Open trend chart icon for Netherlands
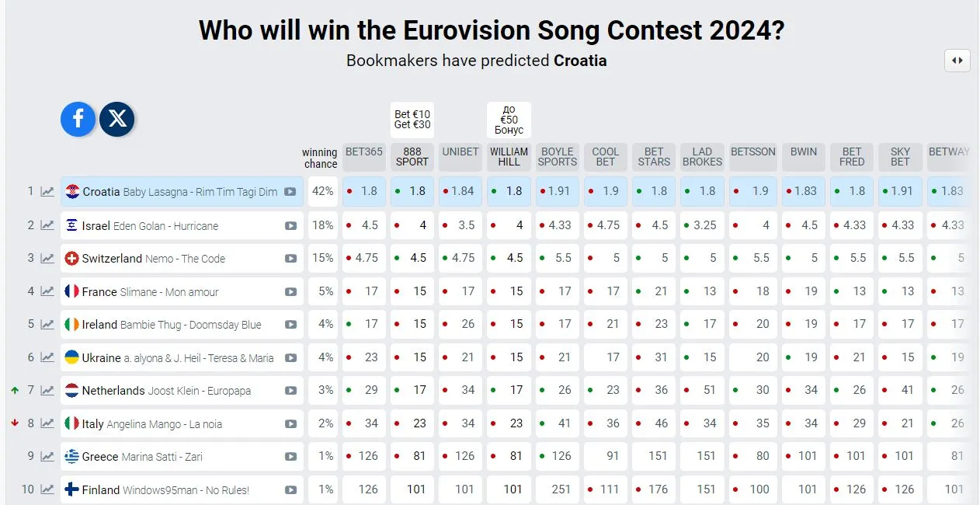 coord(47,391)
